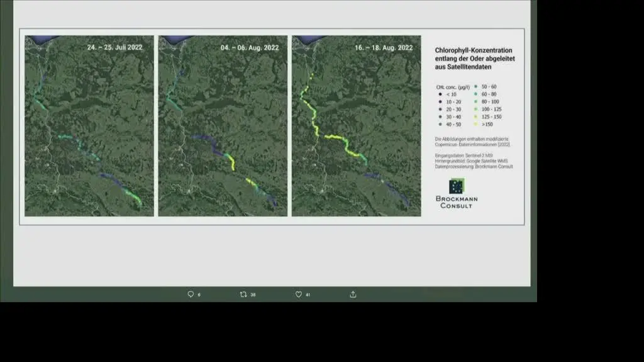Click the reply count number 6
The width and height of the screenshot is (644, 362).
(x=199, y=295)
